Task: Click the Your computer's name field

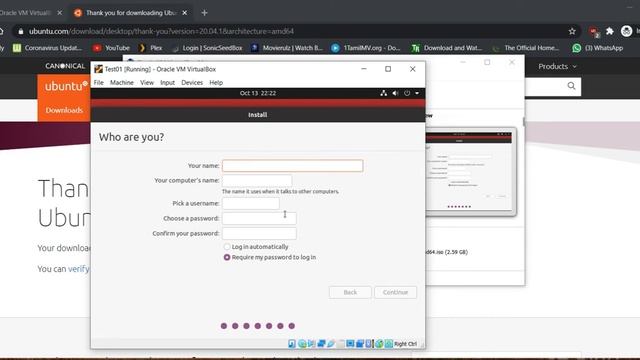Action: pos(257,180)
